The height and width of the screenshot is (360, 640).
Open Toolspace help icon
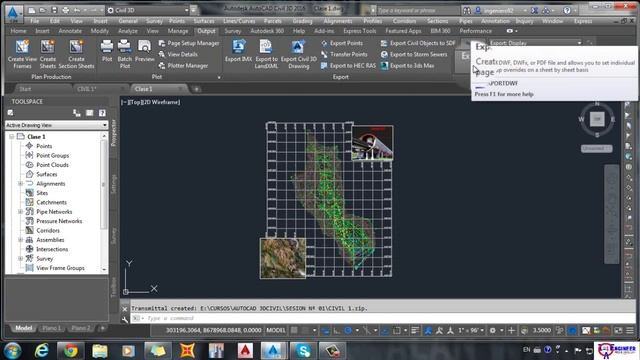[102, 113]
